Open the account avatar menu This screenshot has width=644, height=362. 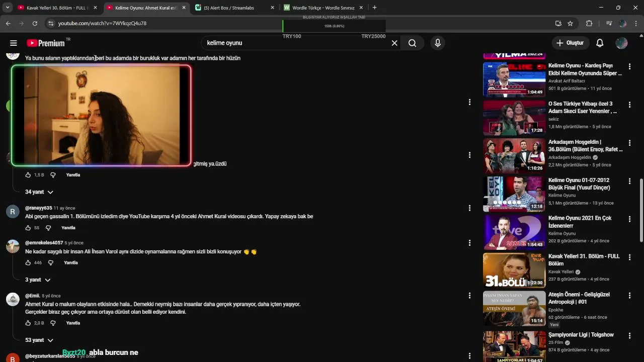click(x=621, y=43)
